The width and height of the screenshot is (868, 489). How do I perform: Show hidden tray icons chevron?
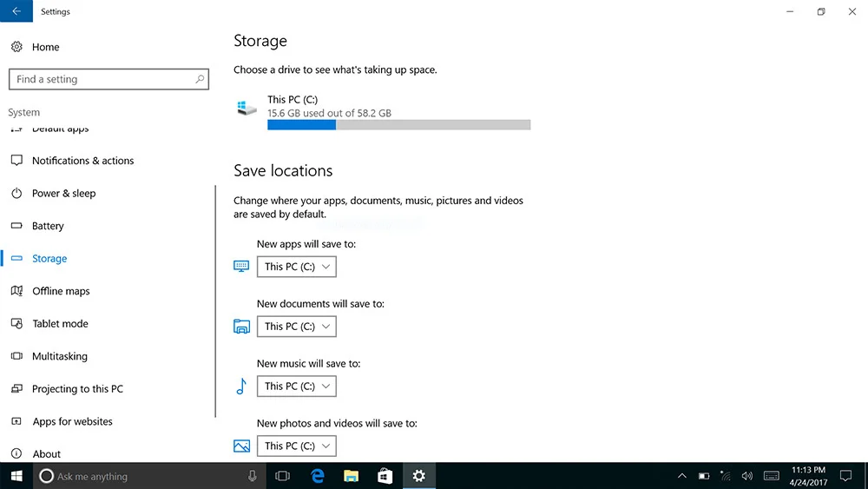click(682, 476)
